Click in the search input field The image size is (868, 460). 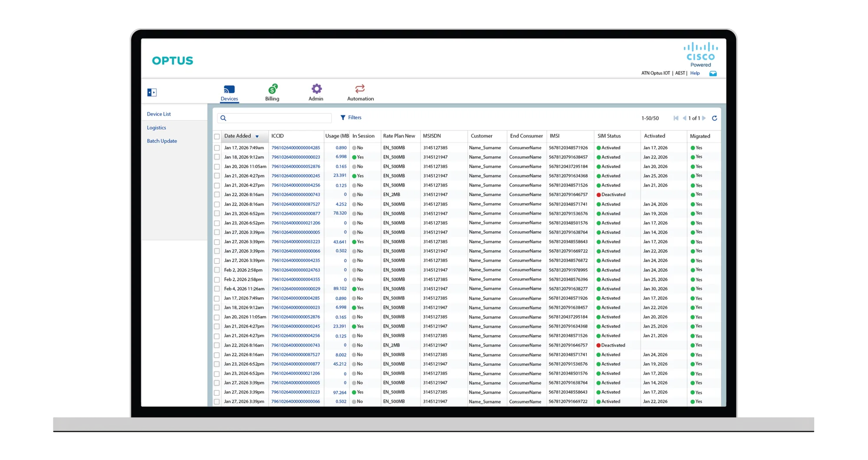tap(275, 118)
